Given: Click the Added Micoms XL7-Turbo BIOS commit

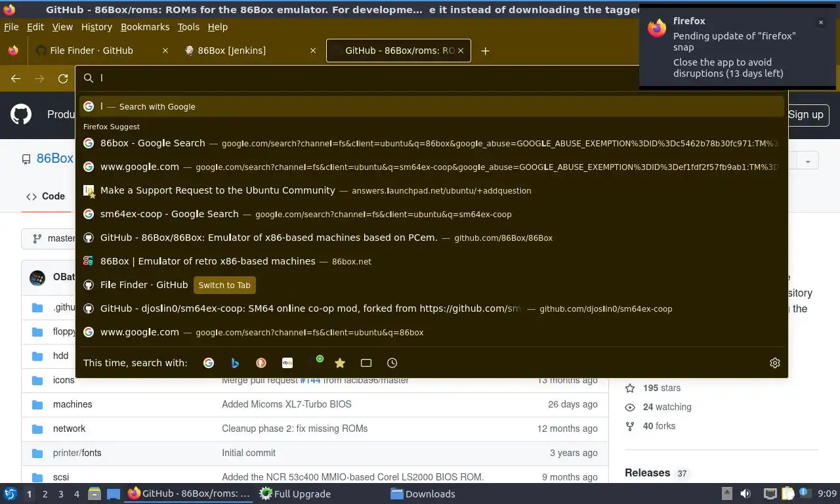Looking at the screenshot, I should click(287, 404).
